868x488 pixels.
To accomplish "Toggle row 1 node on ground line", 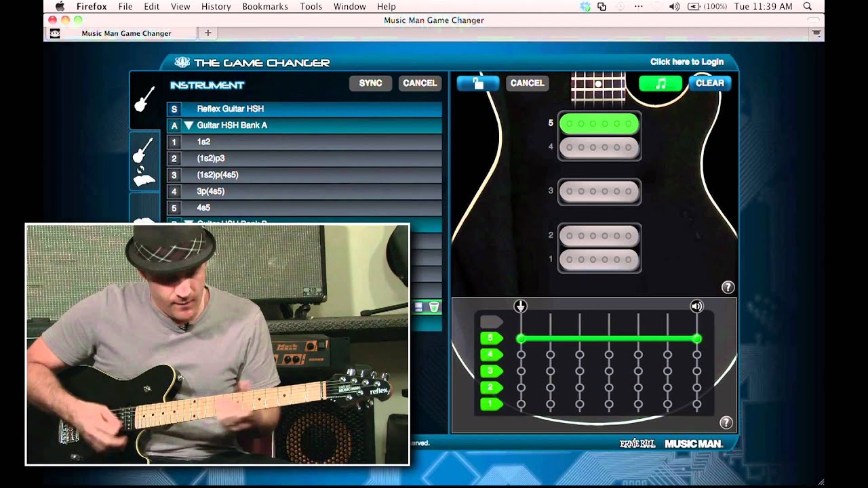I will pyautogui.click(x=521, y=404).
